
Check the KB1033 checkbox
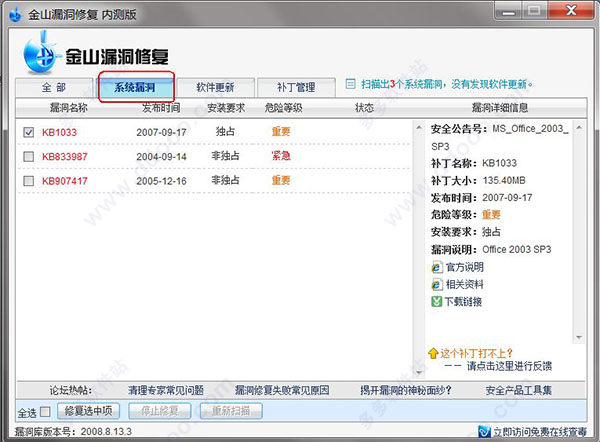coord(29,132)
